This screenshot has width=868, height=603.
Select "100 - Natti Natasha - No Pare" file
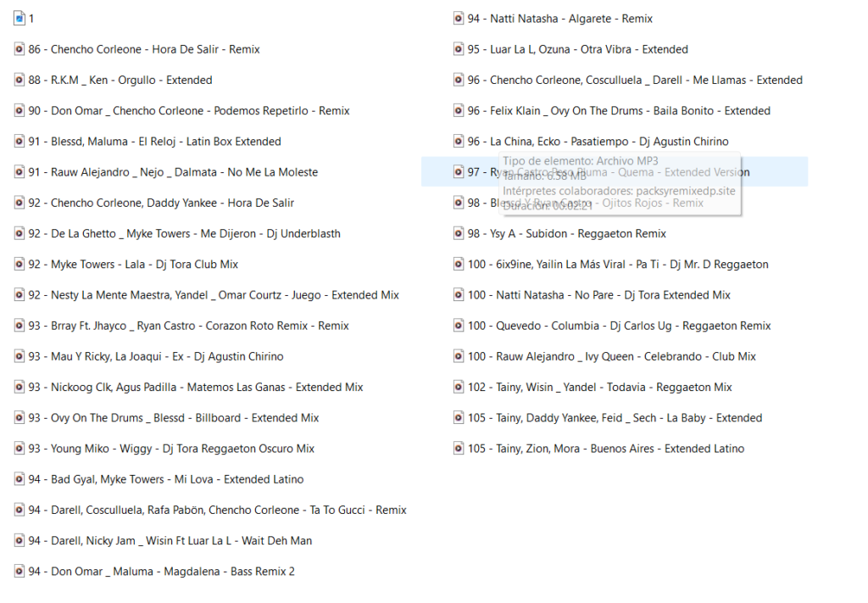pos(599,294)
